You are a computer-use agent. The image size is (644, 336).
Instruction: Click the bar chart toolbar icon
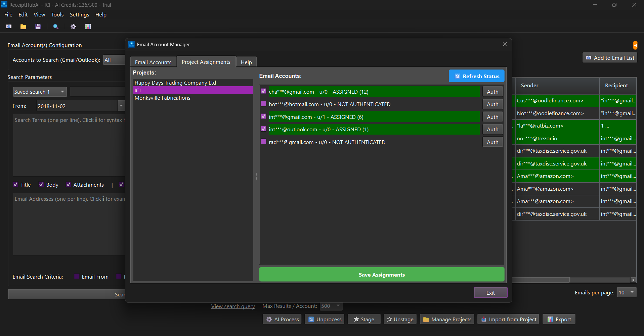tap(88, 27)
